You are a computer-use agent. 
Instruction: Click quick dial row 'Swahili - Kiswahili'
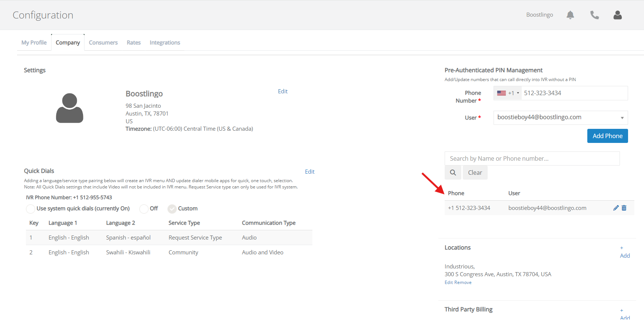pyautogui.click(x=169, y=253)
